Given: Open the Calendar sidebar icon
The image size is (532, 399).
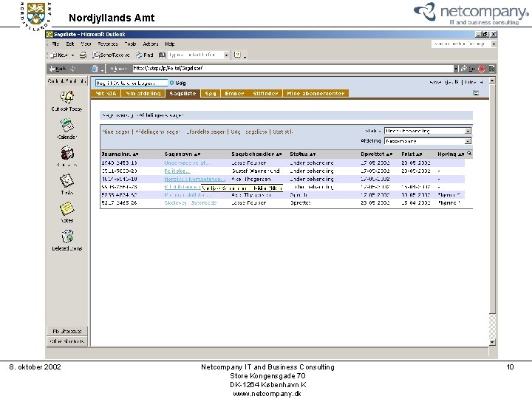Looking at the screenshot, I should point(67,125).
